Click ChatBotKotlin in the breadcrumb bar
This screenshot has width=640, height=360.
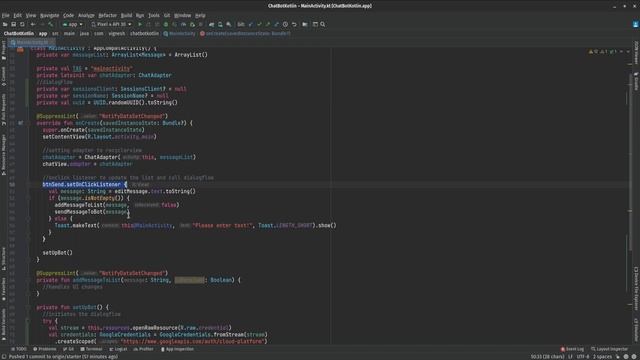pyautogui.click(x=19, y=34)
